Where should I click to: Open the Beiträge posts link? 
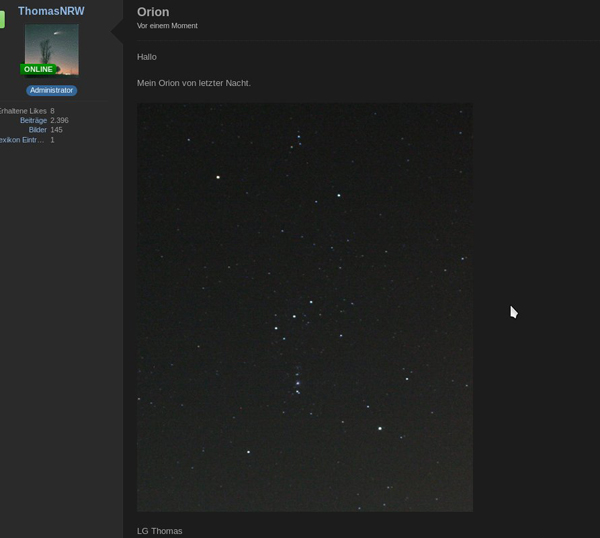click(34, 120)
